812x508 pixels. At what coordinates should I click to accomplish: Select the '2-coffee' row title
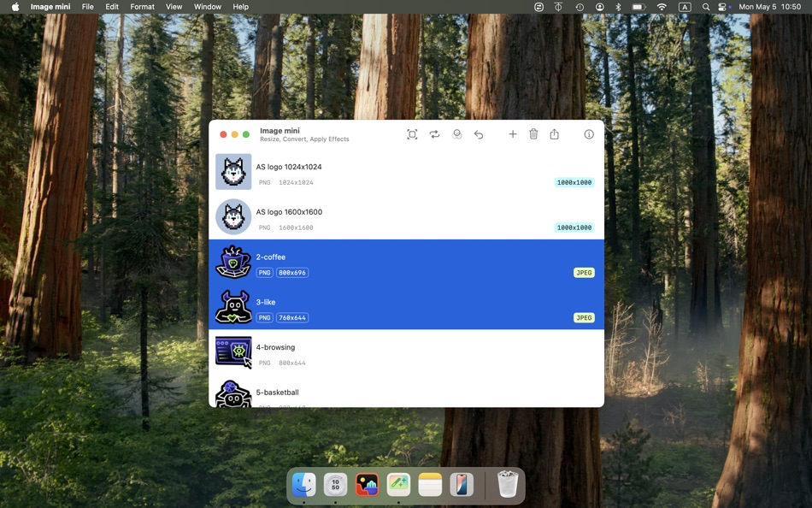[270, 257]
